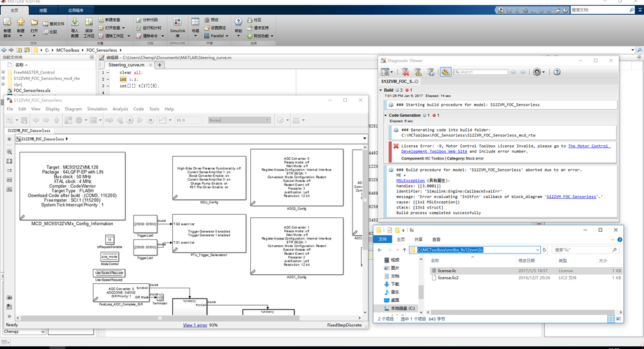Screen dimensions: 644x349
Task: Click the highlighted group-similar-warnings toggle
Action: [445, 72]
